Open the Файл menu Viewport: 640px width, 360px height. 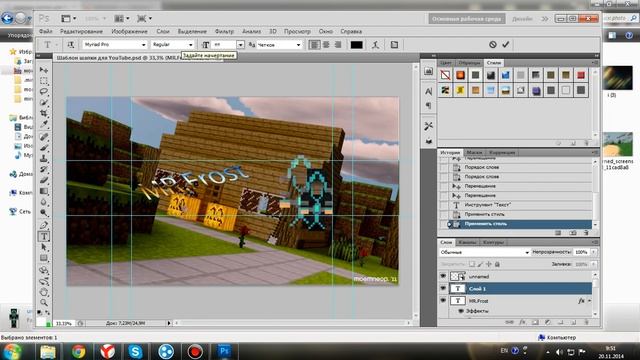click(x=46, y=31)
